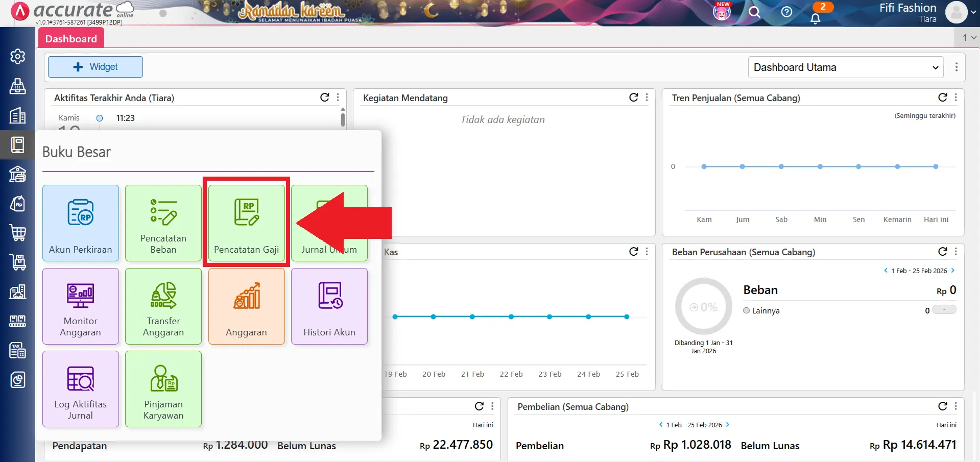This screenshot has height=462, width=980.
Task: Open the Histori Akun tile
Action: tap(329, 306)
